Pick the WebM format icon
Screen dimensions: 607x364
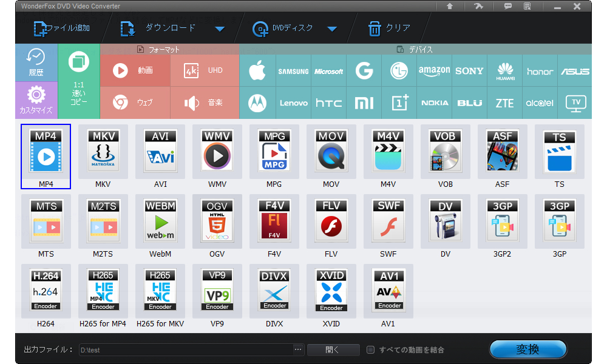point(160,221)
